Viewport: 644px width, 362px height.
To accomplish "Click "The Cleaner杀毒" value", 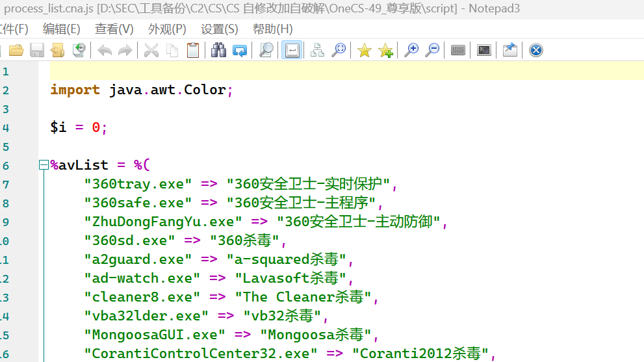I will pos(303,298).
